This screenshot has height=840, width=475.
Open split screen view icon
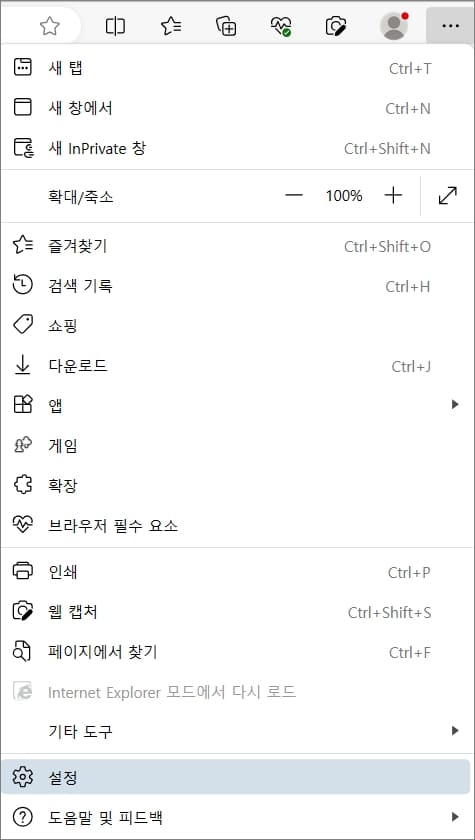coord(115,26)
